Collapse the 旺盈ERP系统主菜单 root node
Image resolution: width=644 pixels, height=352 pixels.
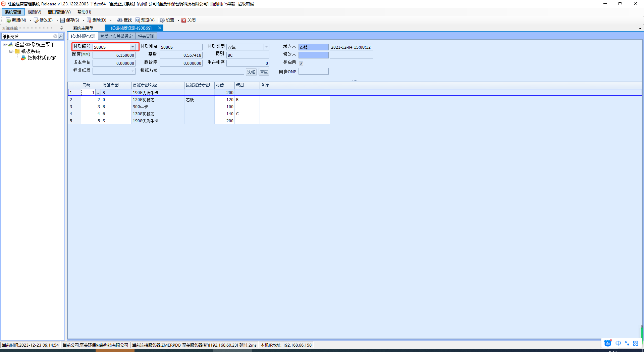tap(4, 44)
